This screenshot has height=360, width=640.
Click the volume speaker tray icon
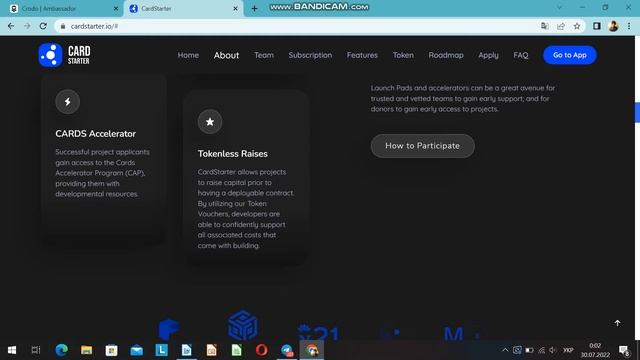coord(553,350)
